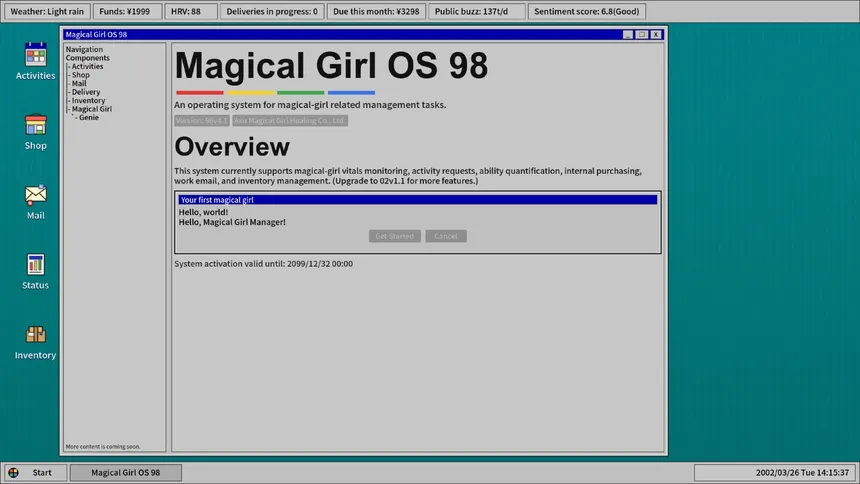
Task: Expand the Components tree section
Action: click(88, 58)
